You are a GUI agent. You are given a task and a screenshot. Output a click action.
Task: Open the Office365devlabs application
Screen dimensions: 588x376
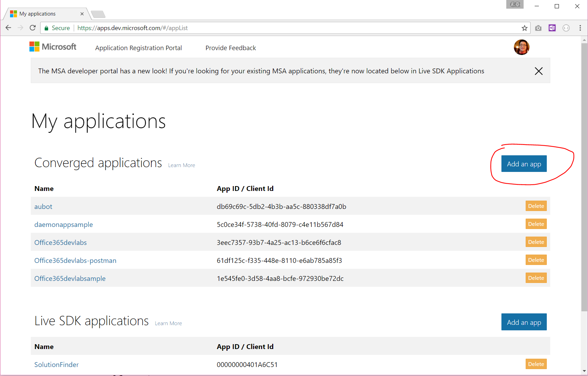[x=61, y=242]
